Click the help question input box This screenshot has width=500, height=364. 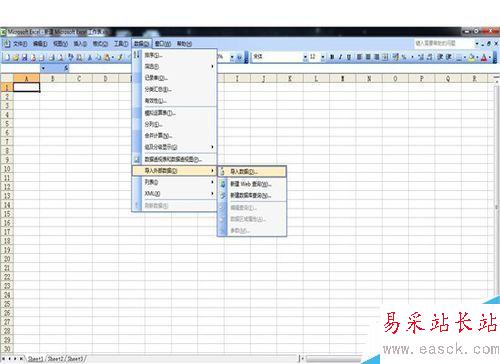(444, 43)
